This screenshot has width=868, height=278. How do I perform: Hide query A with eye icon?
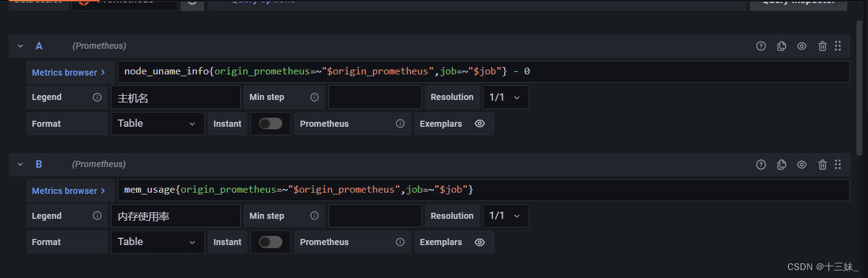tap(802, 46)
